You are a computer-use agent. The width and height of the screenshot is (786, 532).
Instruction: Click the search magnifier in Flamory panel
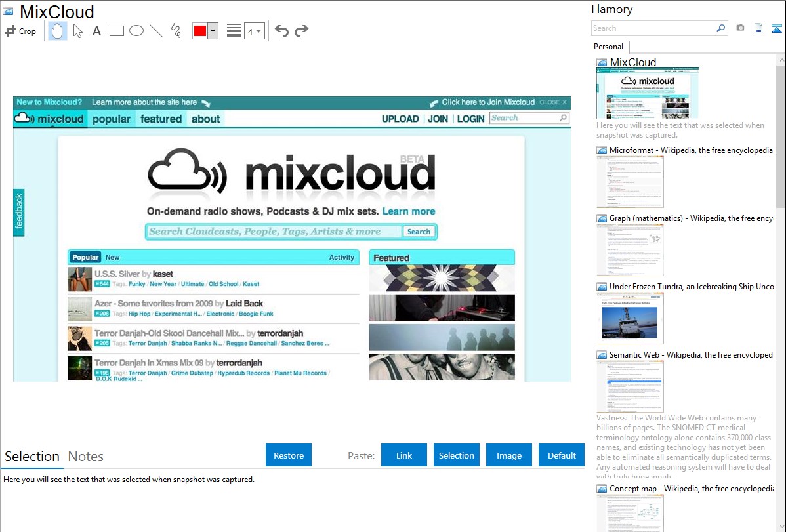click(721, 28)
